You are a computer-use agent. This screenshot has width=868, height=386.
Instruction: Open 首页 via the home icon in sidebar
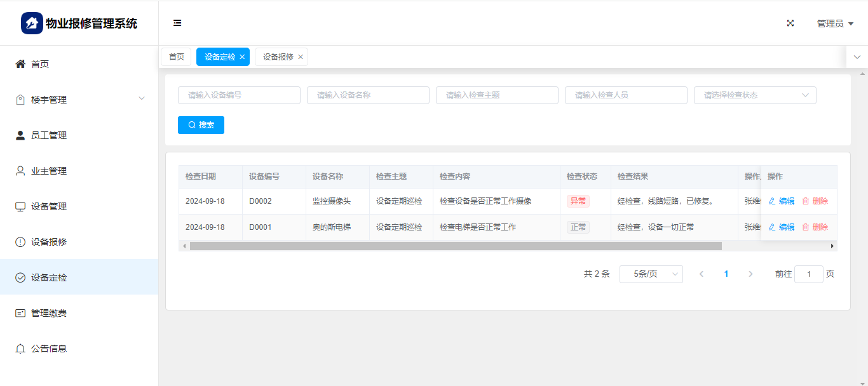pos(20,64)
